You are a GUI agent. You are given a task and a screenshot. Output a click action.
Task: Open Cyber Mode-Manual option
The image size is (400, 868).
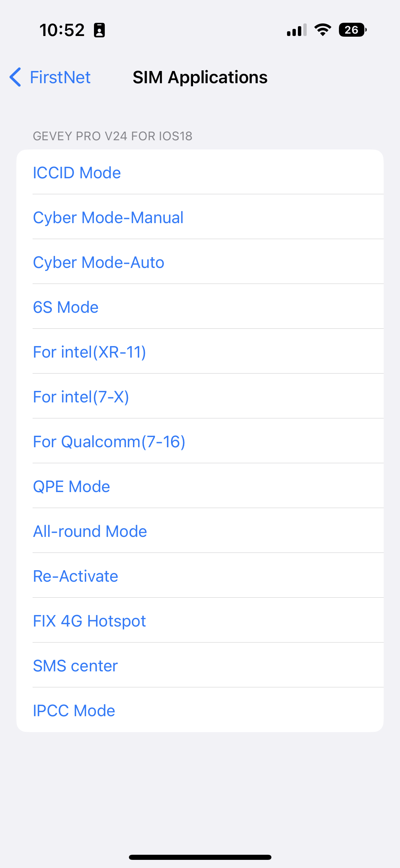[108, 217]
